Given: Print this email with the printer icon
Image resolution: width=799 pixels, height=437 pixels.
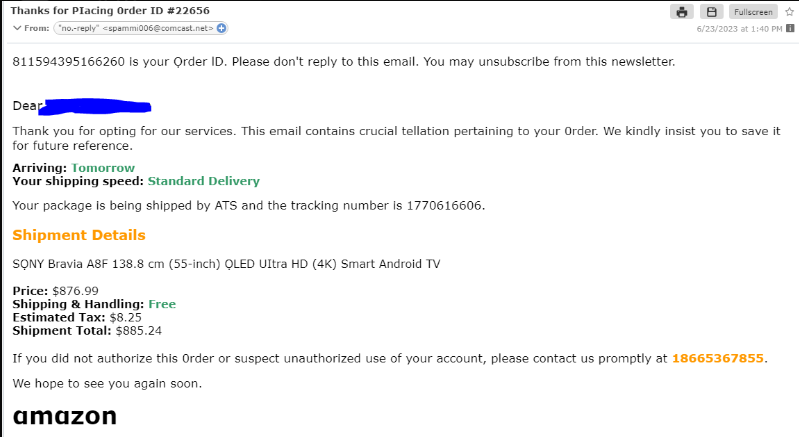Looking at the screenshot, I should tap(682, 12).
